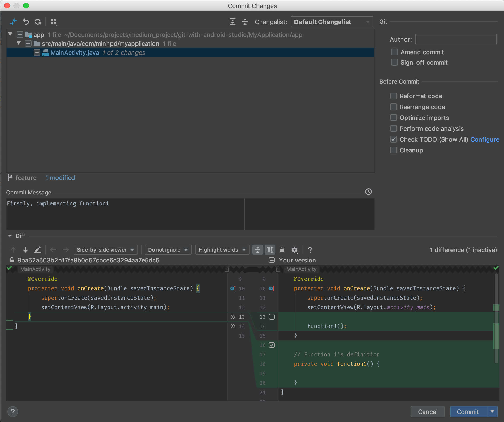Viewport: 504px width, 422px height.
Task: Jump to next difference with the down arrow icon
Action: click(25, 250)
